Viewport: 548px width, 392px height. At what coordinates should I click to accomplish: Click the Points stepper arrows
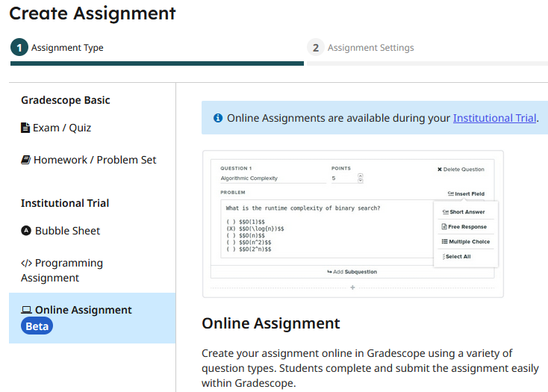pos(361,178)
